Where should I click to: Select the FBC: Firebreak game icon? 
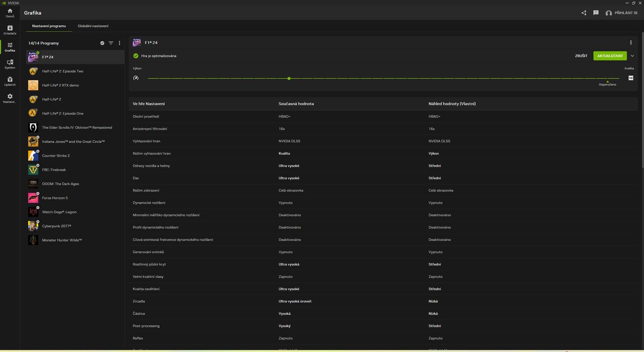(33, 170)
